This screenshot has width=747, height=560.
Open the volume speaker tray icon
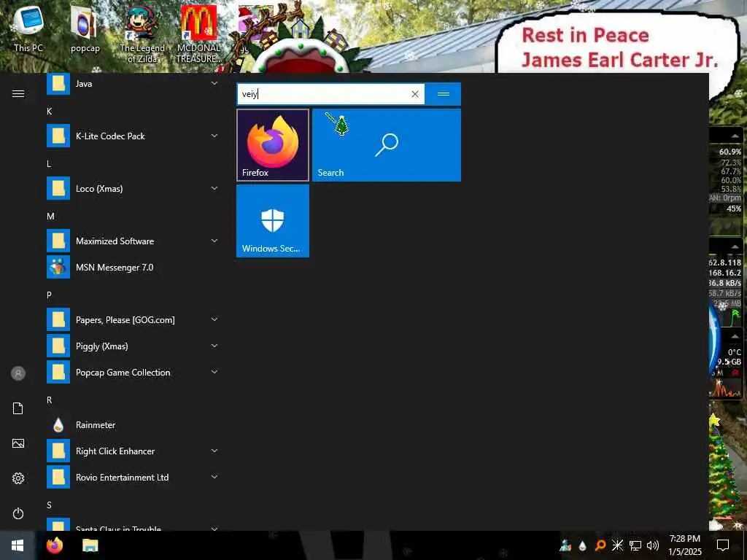pyautogui.click(x=653, y=545)
